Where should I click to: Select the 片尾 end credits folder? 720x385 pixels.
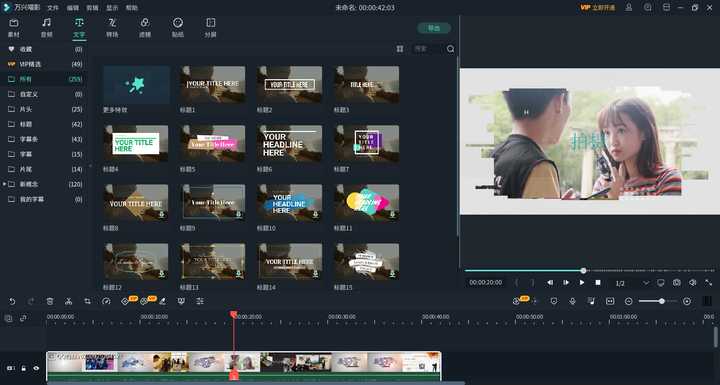point(45,169)
